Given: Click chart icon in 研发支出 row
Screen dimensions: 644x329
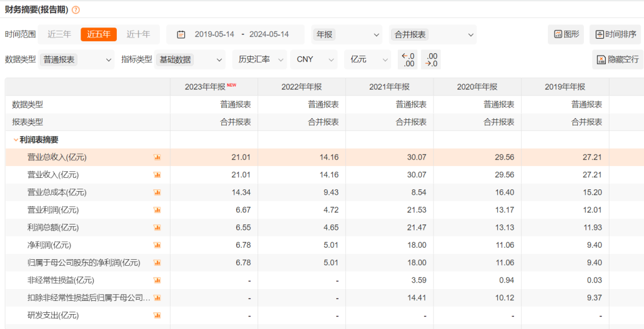Looking at the screenshot, I should click(157, 315).
